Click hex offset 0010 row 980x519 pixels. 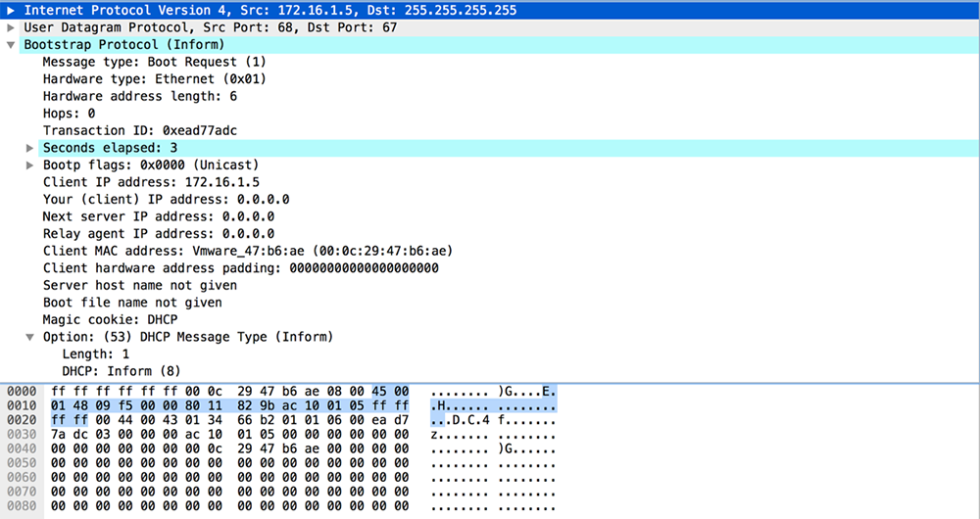coord(22,406)
